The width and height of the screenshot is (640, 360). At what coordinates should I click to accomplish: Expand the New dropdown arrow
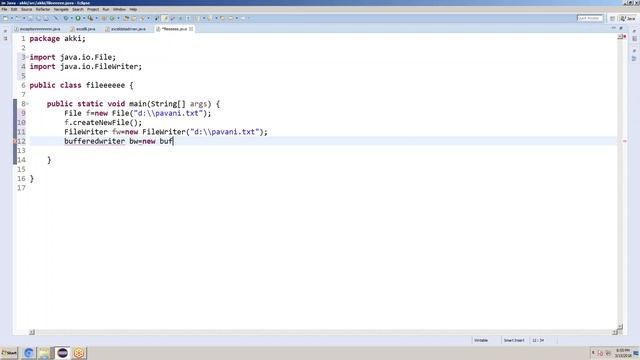pos(11,18)
